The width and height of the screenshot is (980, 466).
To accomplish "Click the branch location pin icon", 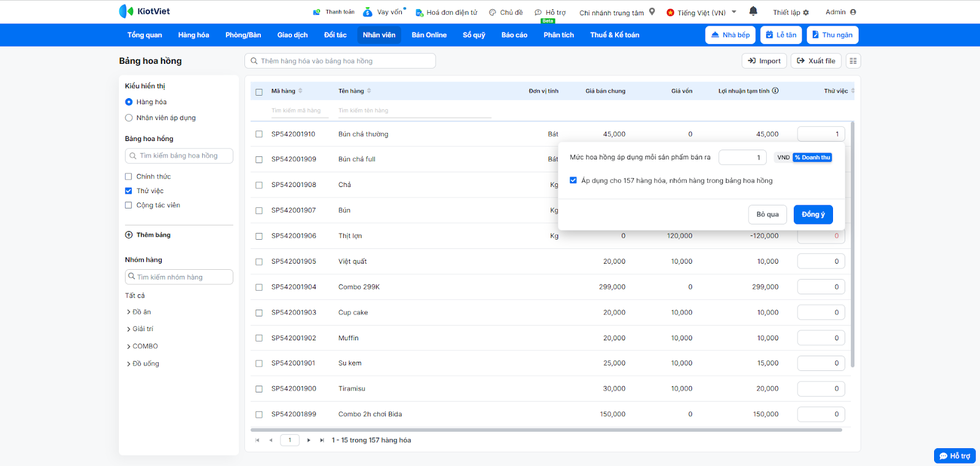I will click(x=652, y=12).
